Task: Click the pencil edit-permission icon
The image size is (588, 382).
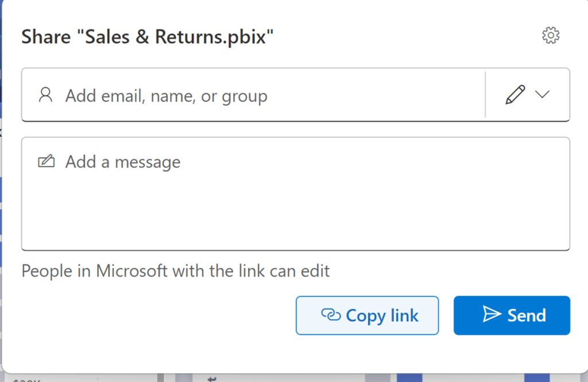Action: click(515, 95)
